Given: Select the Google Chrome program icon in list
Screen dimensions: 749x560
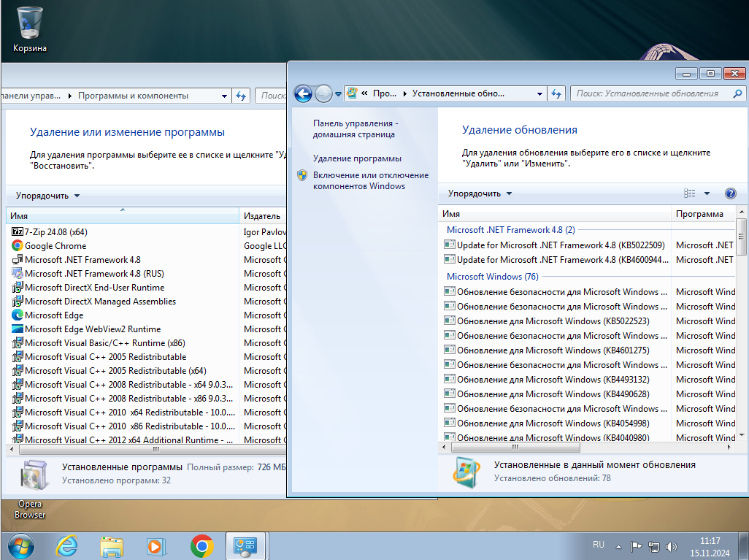Looking at the screenshot, I should click(x=18, y=245).
